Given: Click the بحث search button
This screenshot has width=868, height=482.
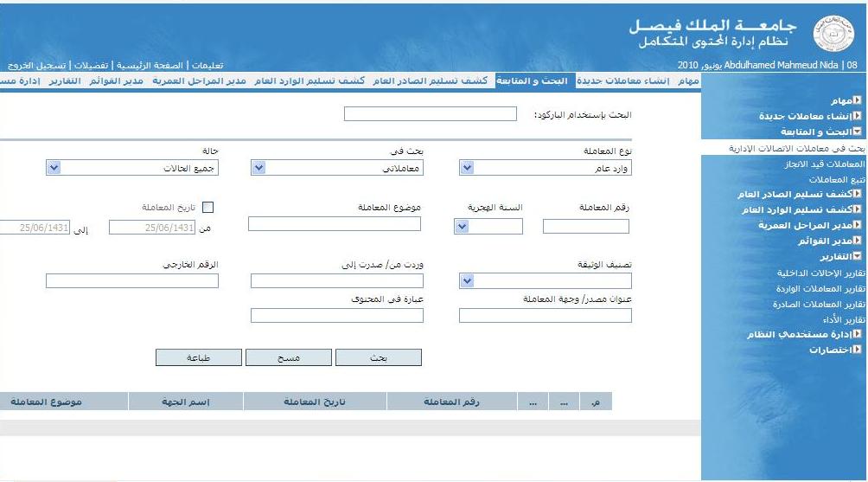Looking at the screenshot, I should [379, 357].
